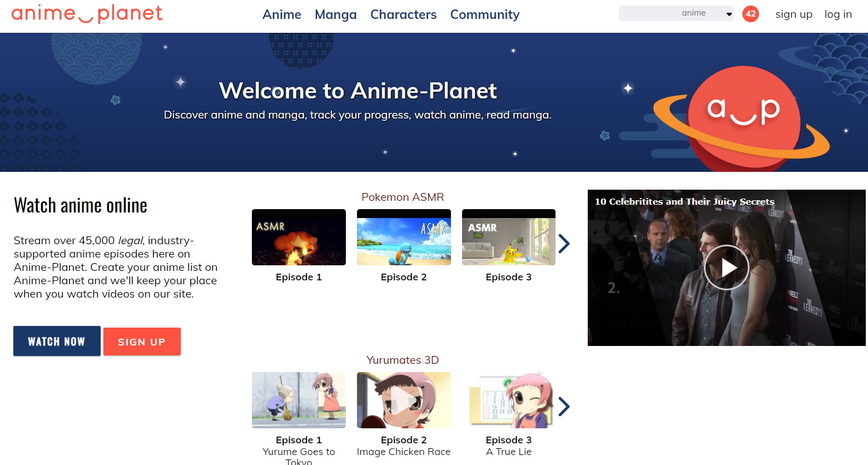
Task: Play the Image Chicken Race episode preview
Action: point(404,400)
